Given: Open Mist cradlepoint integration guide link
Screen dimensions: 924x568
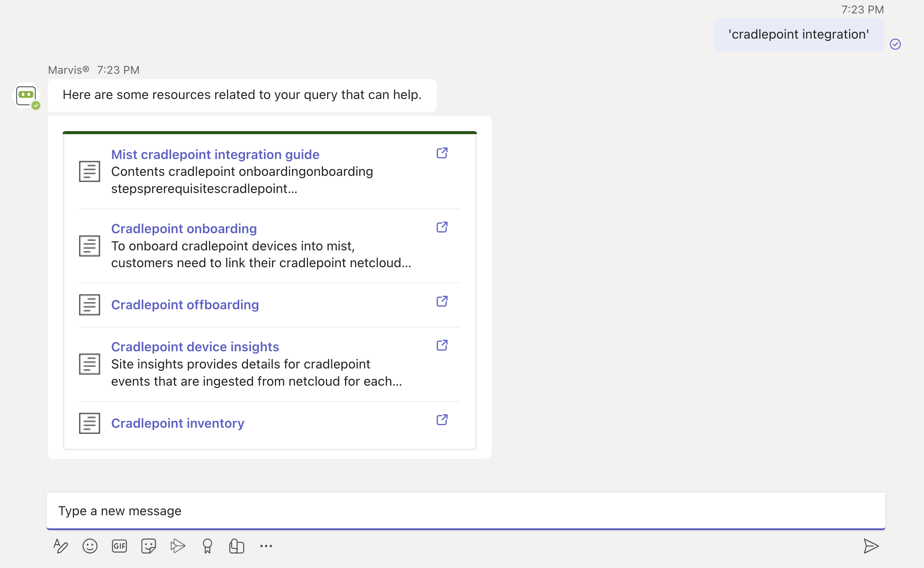Looking at the screenshot, I should [215, 154].
